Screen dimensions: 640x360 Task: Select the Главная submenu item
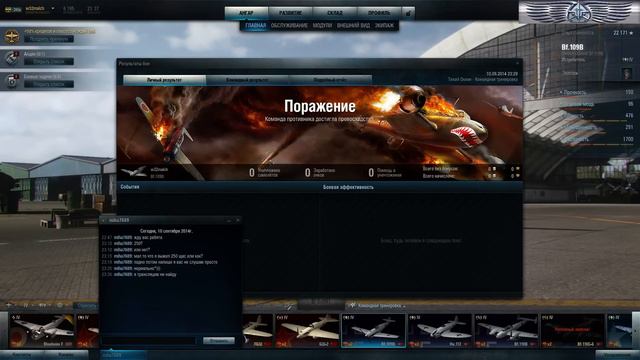tap(256, 25)
